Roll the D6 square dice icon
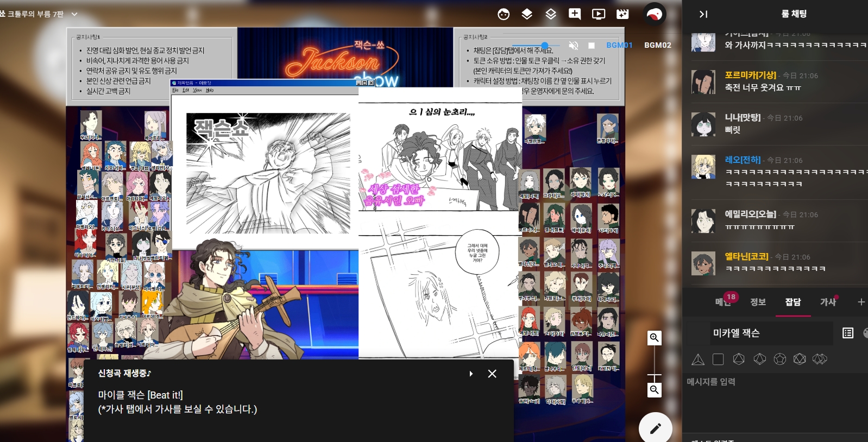The height and width of the screenshot is (442, 868). [x=718, y=359]
